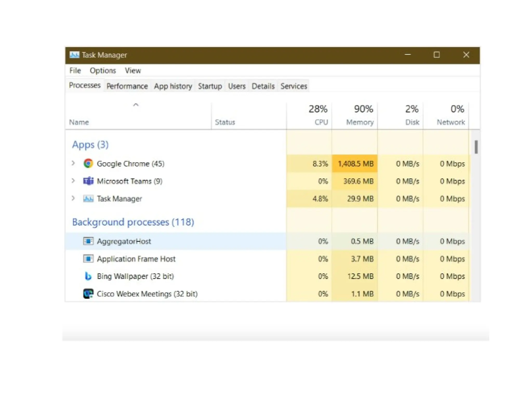Screen dimensions: 532x399
Task: Open the Options menu
Action: (x=103, y=70)
